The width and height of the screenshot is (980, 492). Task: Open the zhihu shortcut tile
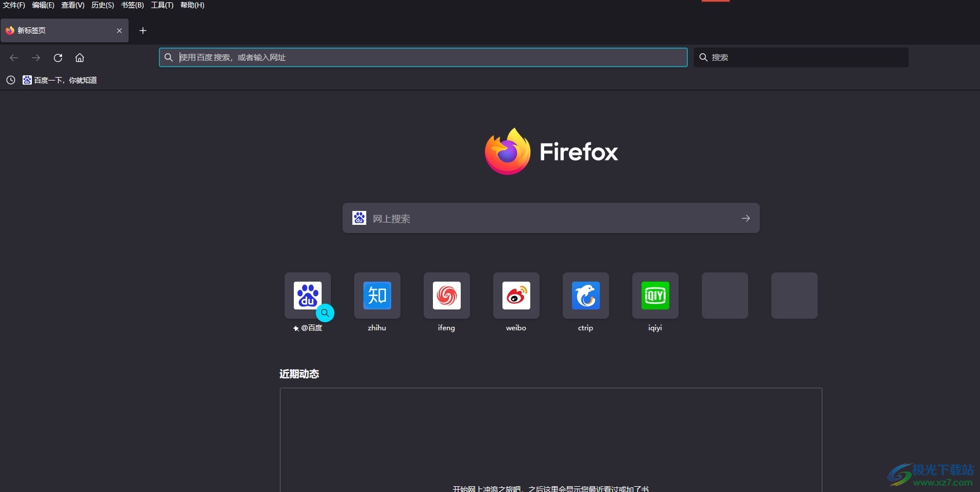coord(377,296)
